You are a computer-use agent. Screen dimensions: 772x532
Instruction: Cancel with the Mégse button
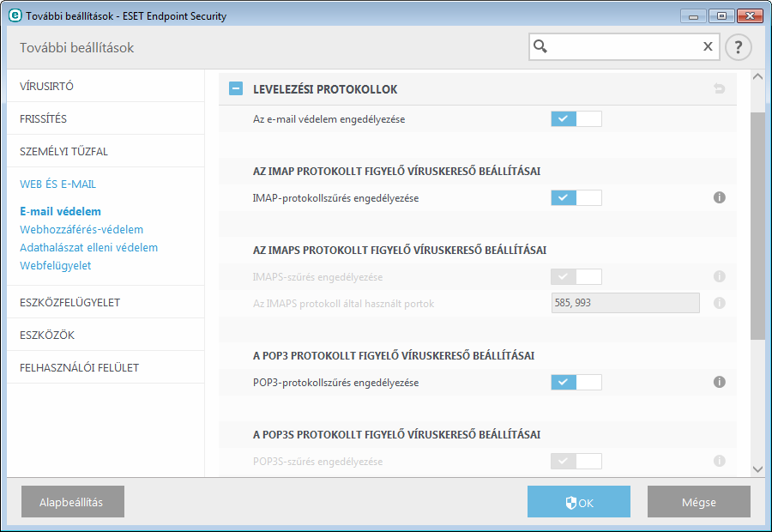click(x=698, y=501)
